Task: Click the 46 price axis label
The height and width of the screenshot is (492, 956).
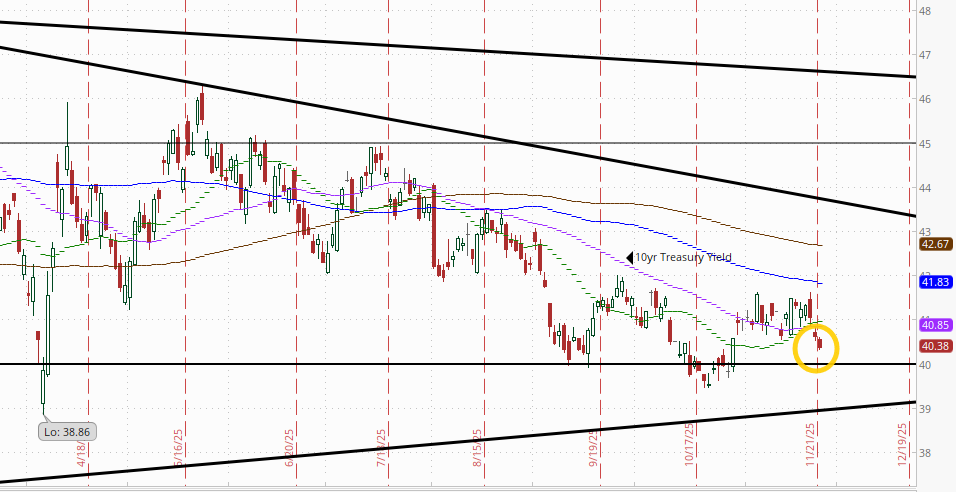Action: [925, 99]
